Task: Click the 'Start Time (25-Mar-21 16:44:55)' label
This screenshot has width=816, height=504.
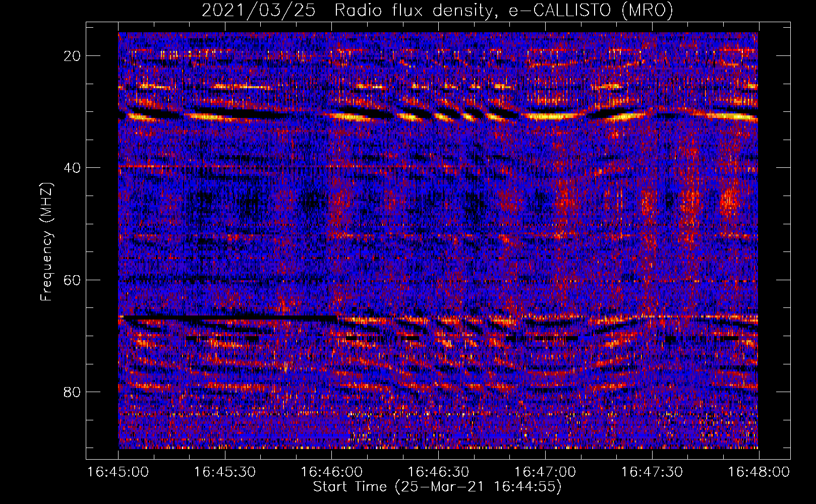Action: coord(437,487)
